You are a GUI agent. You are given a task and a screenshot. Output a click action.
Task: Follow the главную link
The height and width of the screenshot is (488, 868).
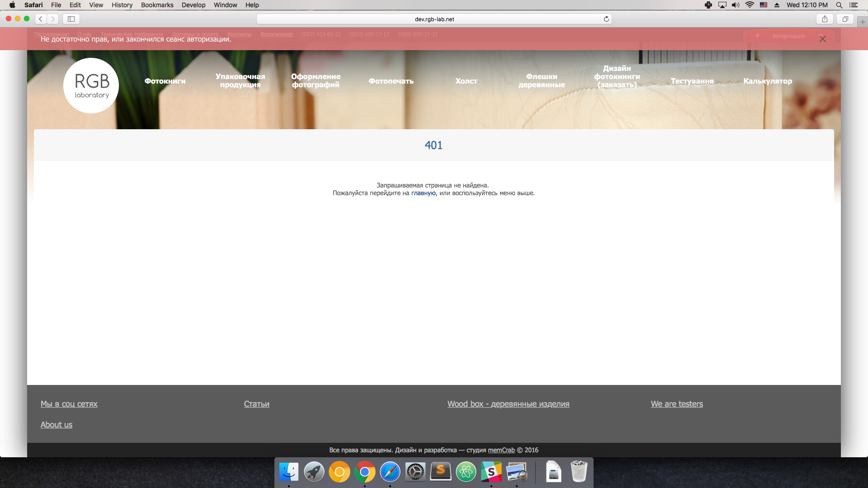423,193
